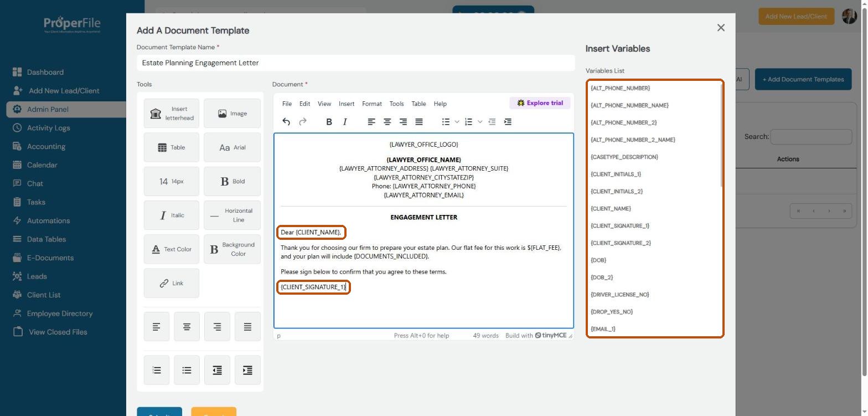Click the Search input on background page
The image size is (868, 416).
[811, 137]
